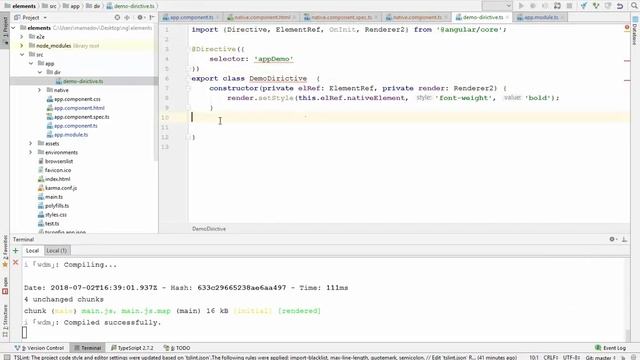
Task: Switch to native.component.html editor tab
Action: [262, 17]
